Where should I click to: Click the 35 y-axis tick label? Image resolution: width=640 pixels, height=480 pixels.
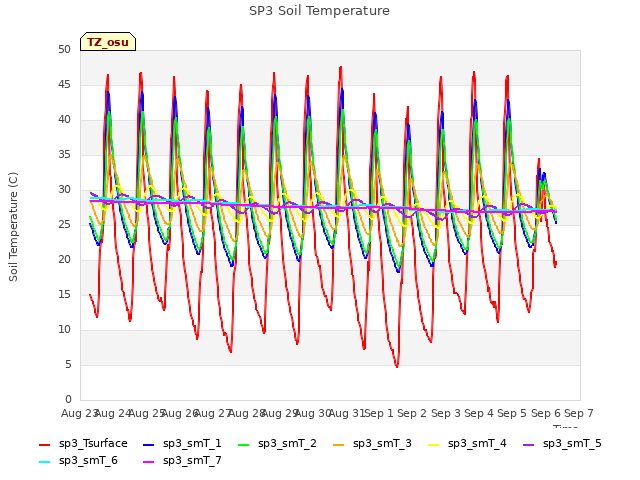pos(64,155)
